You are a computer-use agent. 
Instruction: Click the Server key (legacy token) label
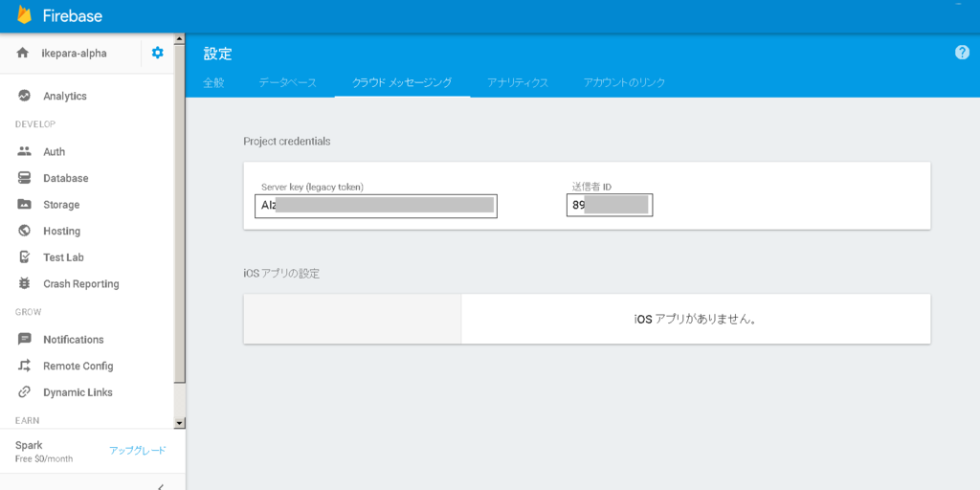tap(313, 187)
